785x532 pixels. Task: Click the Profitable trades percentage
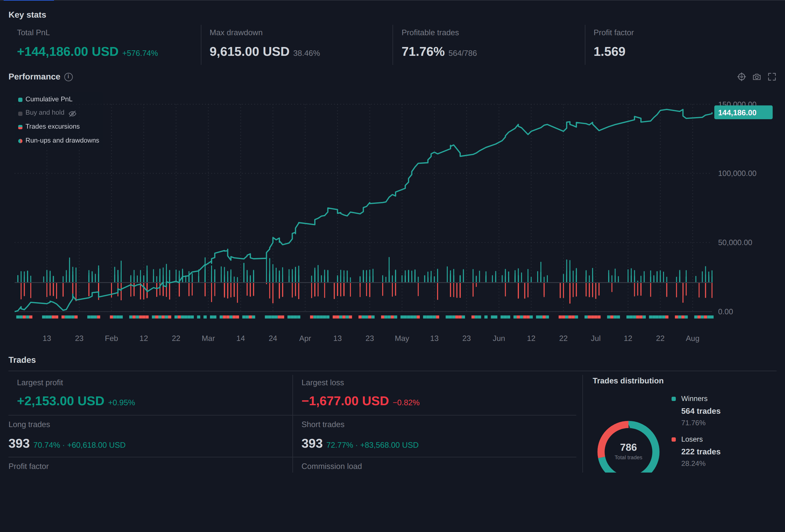click(423, 52)
